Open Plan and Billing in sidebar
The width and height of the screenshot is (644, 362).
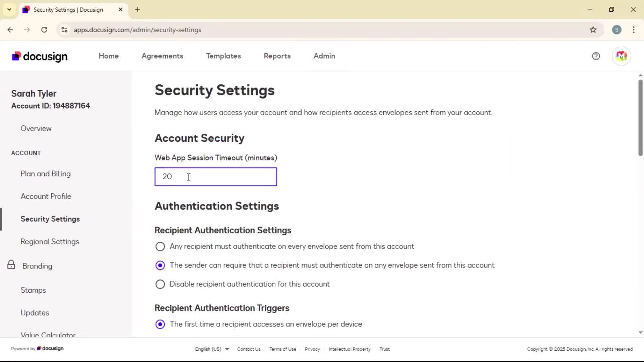tap(46, 174)
